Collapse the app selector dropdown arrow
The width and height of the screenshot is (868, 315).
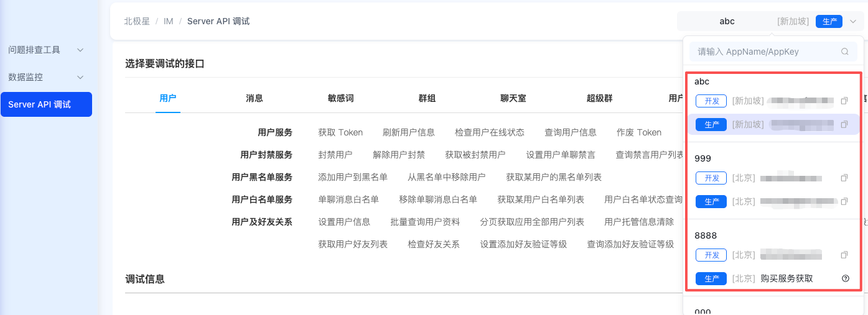(x=852, y=21)
